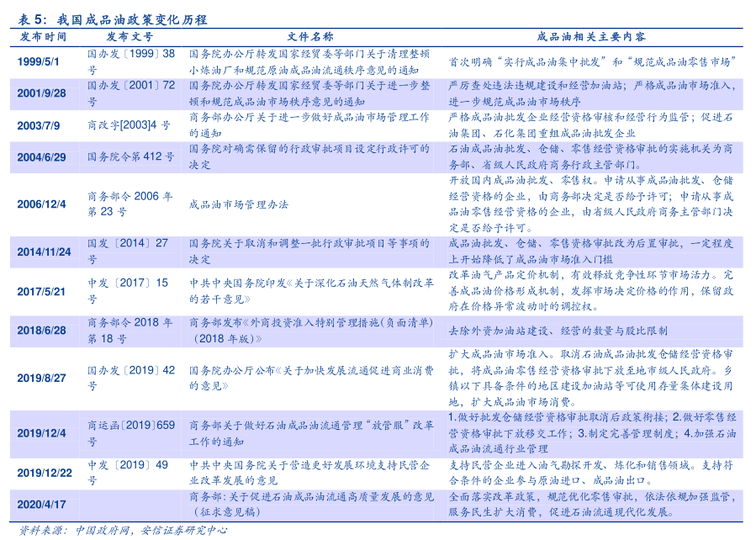Viewport: 756px width, 540px height.
Task: Select the file name "成品油市场管理办法"
Action: click(239, 204)
